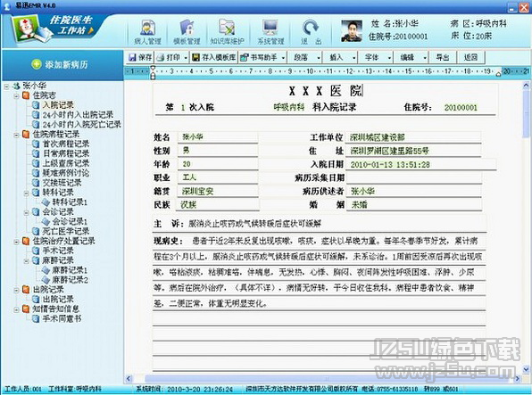Select 手术同意书 tree item
532x395 pixels.
[x=62, y=318]
